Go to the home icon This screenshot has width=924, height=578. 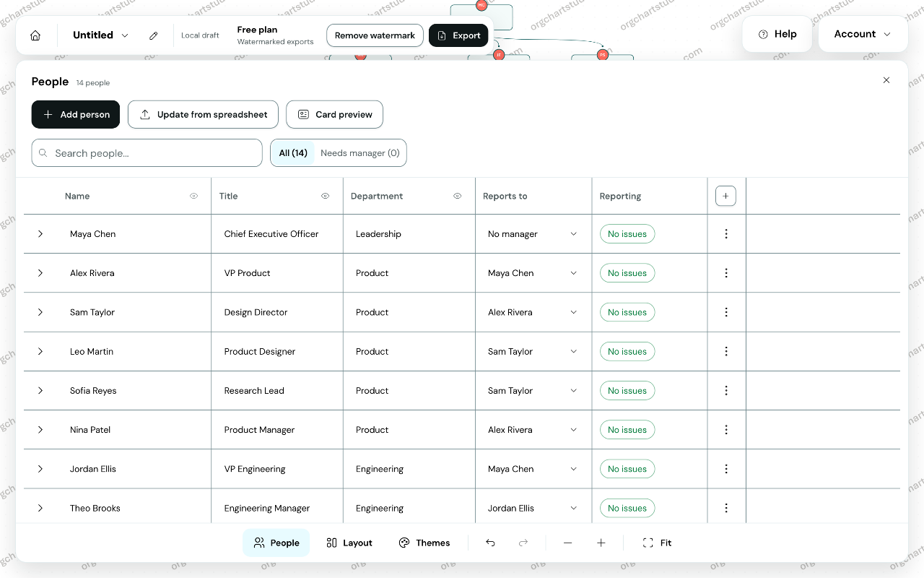coord(35,35)
